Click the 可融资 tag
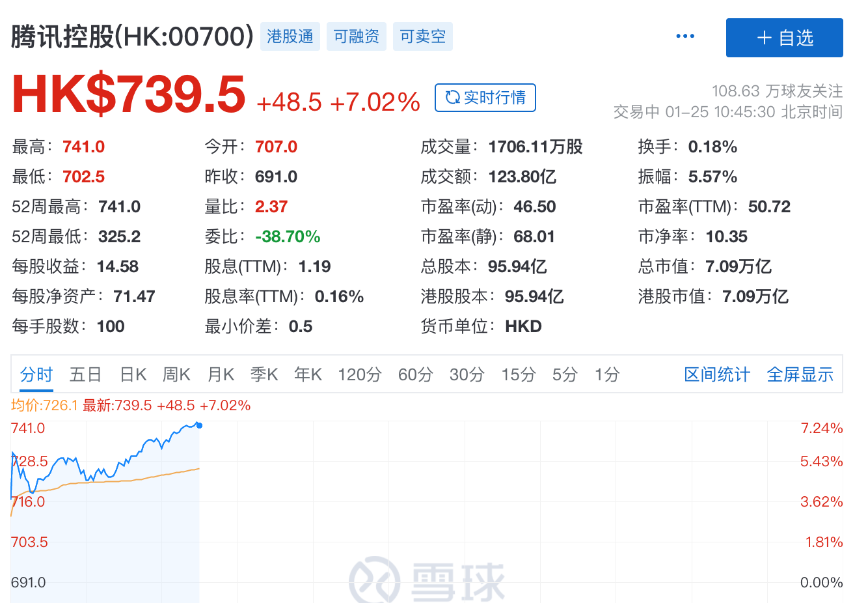 coord(357,36)
